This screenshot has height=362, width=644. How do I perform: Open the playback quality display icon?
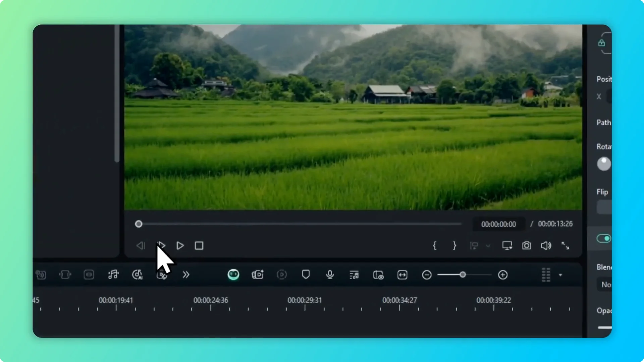pos(507,246)
